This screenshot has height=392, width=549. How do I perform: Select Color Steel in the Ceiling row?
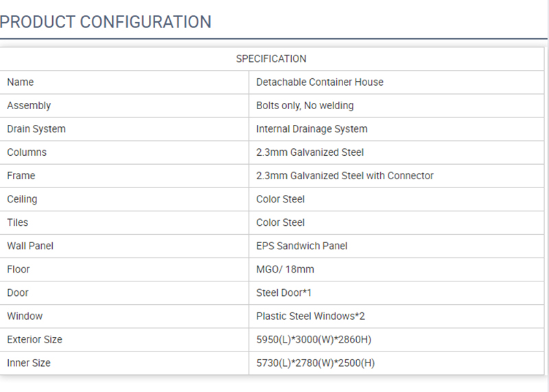[x=280, y=199]
